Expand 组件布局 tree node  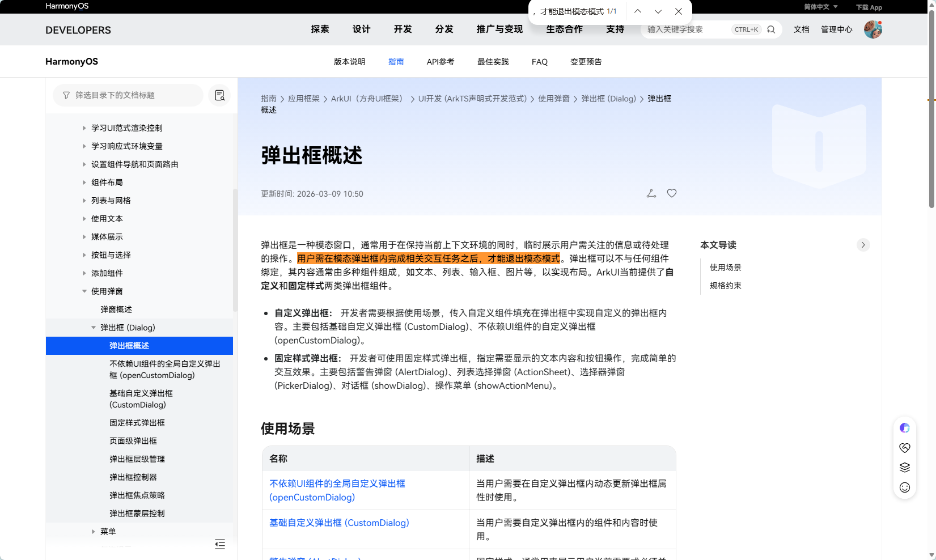tap(84, 183)
